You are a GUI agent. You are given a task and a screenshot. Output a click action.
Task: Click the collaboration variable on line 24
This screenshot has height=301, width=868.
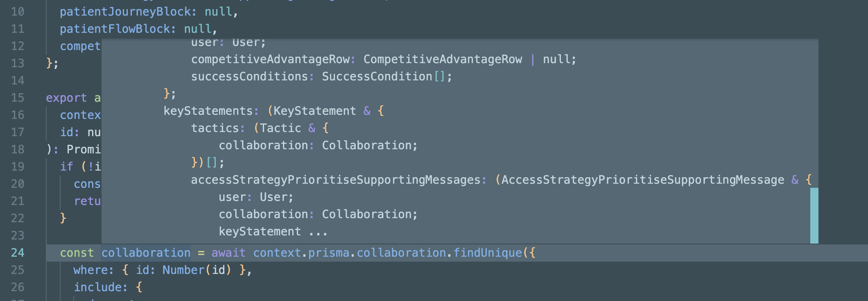pyautogui.click(x=146, y=253)
